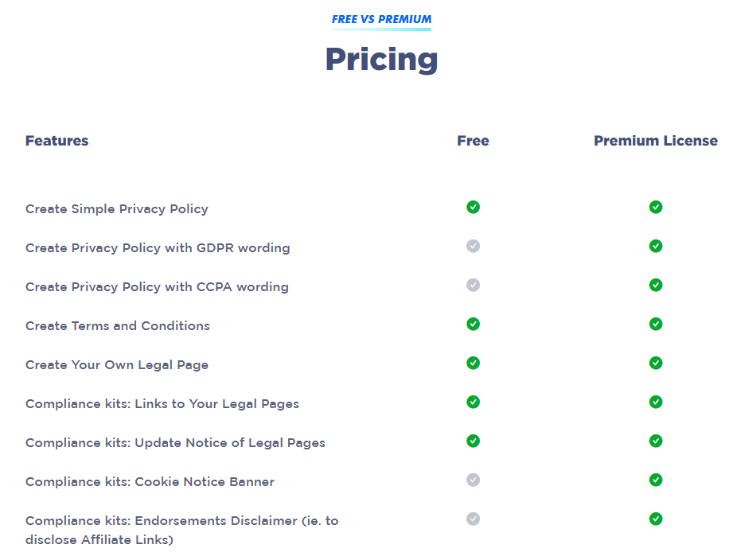Click Premium green checkmark for GDPR wording
The image size is (737, 560).
tap(656, 246)
